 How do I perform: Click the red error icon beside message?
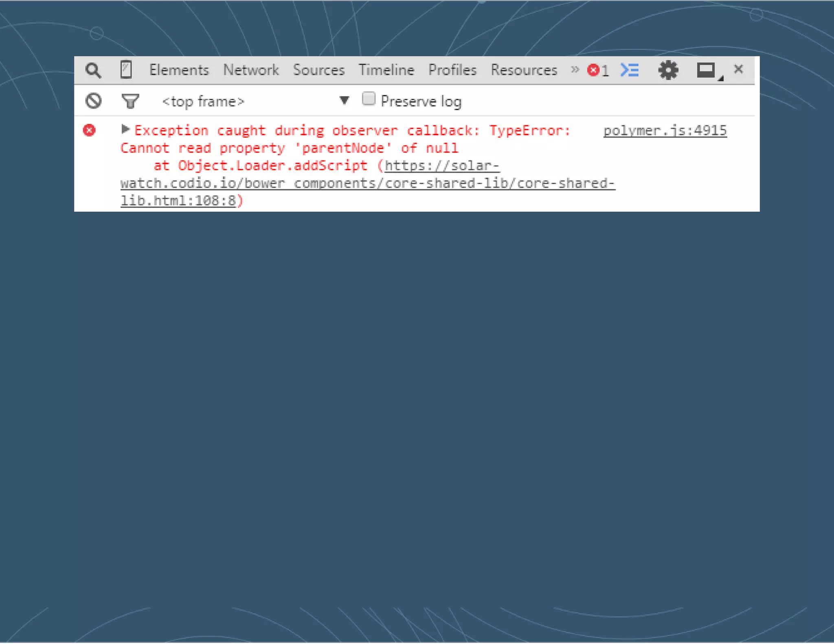89,130
